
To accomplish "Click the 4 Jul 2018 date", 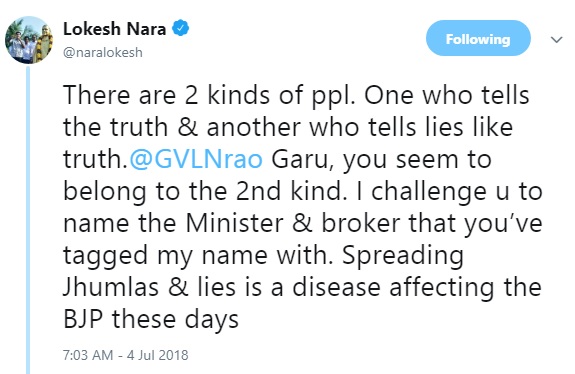I will (x=158, y=355).
